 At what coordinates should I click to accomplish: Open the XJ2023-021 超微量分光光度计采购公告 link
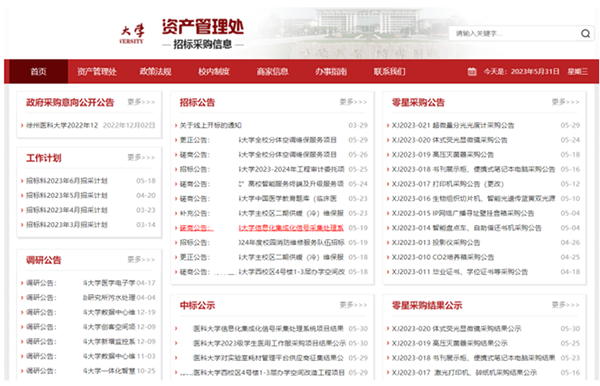click(x=453, y=125)
